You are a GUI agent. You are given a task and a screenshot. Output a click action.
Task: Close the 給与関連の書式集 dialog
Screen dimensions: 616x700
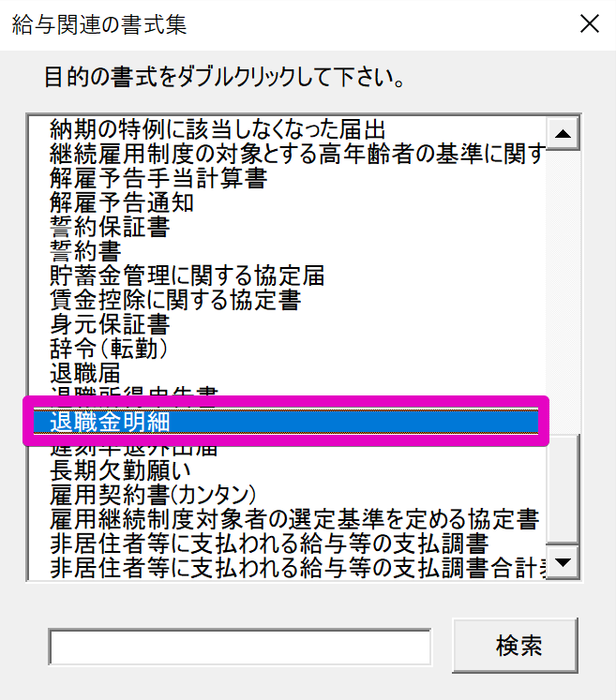point(589,23)
